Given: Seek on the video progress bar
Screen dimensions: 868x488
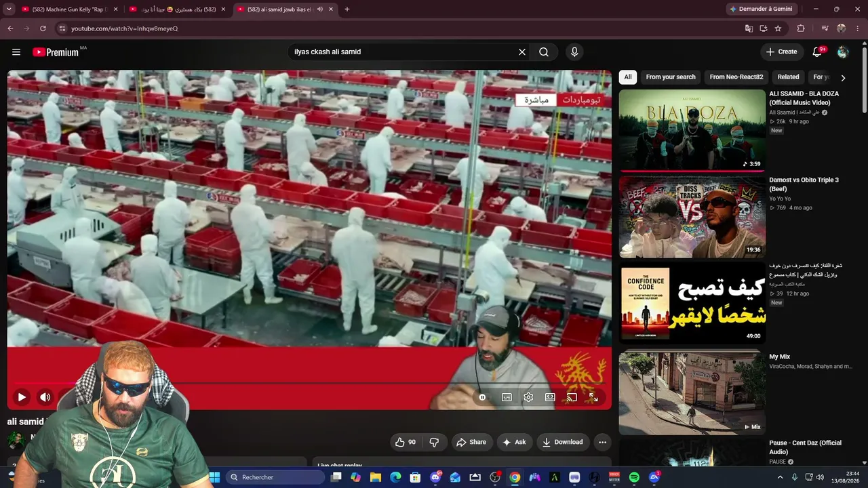Looking at the screenshot, I should [309, 384].
